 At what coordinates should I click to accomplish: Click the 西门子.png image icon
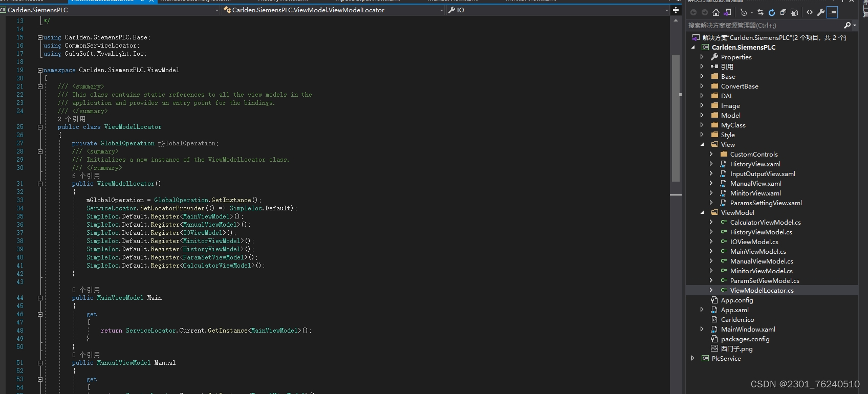pos(714,349)
